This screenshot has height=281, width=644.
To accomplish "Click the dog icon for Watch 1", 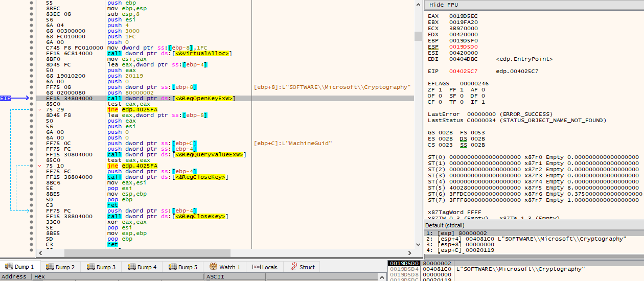I will 213,267.
